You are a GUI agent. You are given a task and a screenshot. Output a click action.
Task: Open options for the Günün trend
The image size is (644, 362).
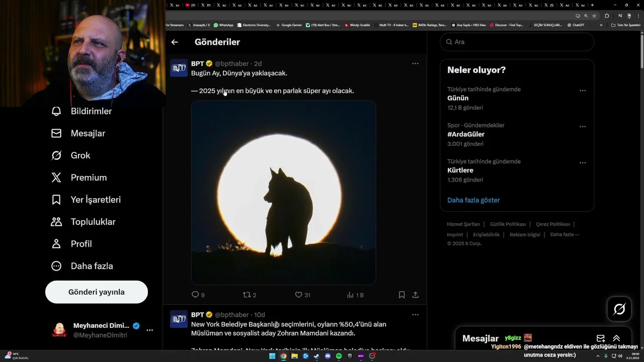point(583,90)
